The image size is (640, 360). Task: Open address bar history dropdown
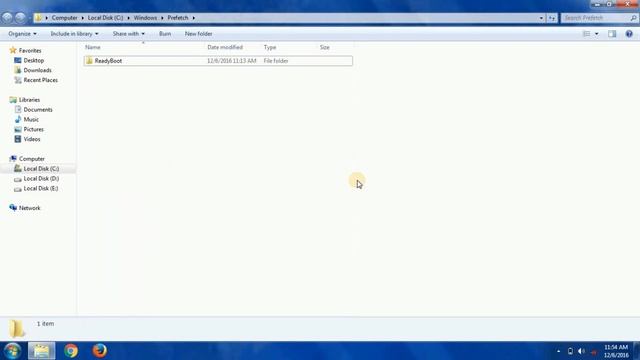[x=541, y=18]
